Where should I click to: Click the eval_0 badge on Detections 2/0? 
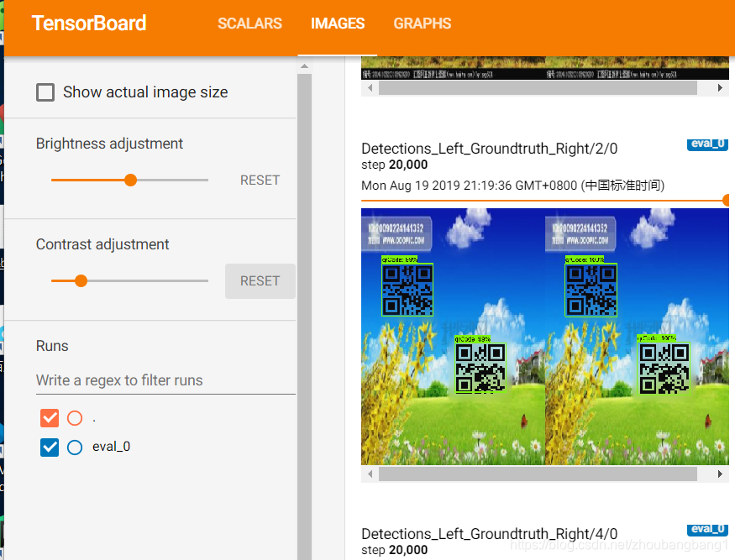pyautogui.click(x=707, y=144)
